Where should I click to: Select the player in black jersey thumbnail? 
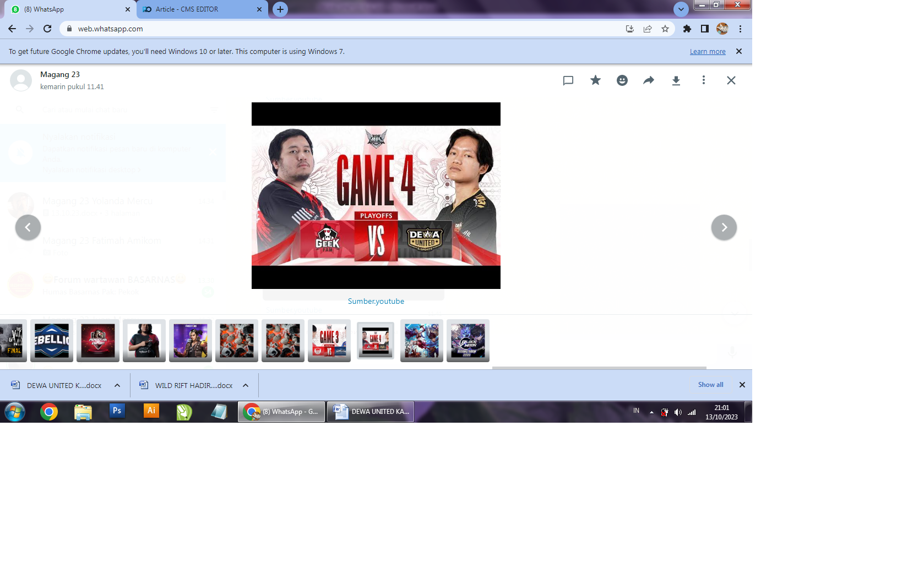(144, 341)
